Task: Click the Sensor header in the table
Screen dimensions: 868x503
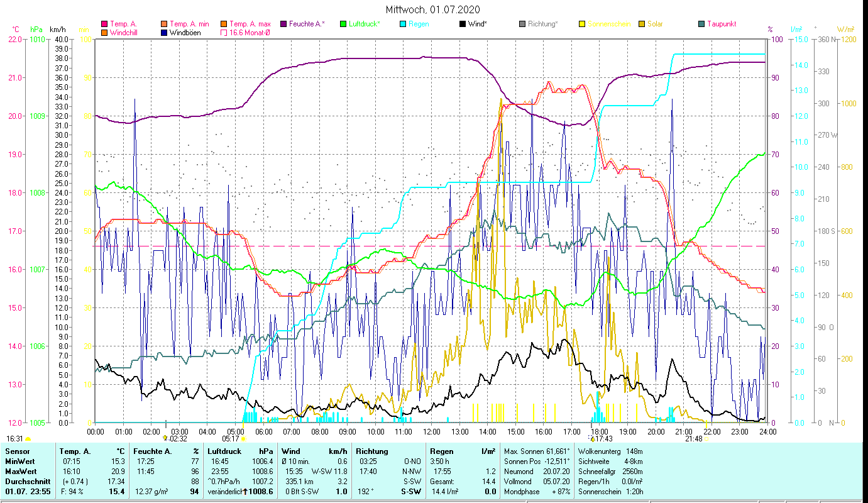Action: [17, 451]
